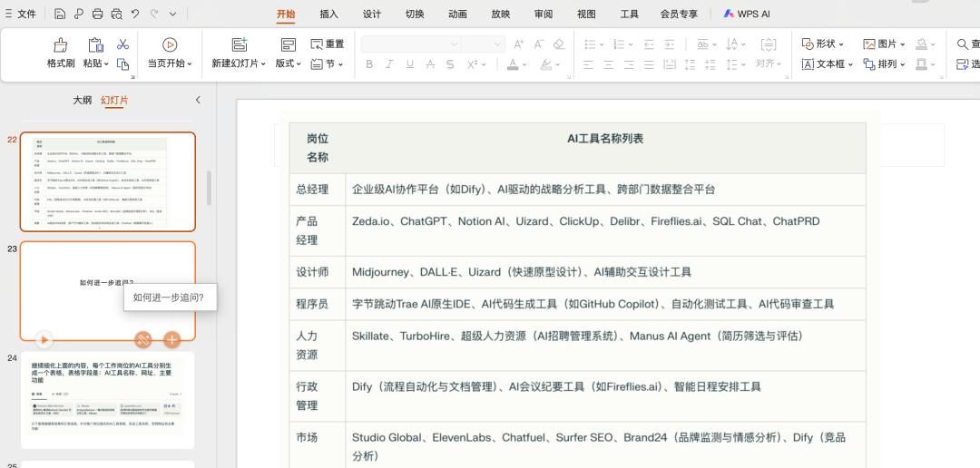Open the Shapes (形状) dropdown
980x468 pixels.
841,44
